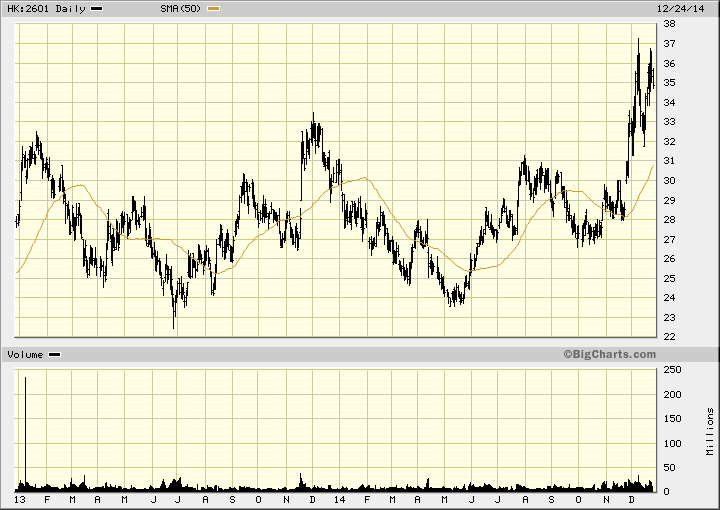This screenshot has width=720, height=510.
Task: Click the black swatch next to Volume
Action: pyautogui.click(x=55, y=355)
